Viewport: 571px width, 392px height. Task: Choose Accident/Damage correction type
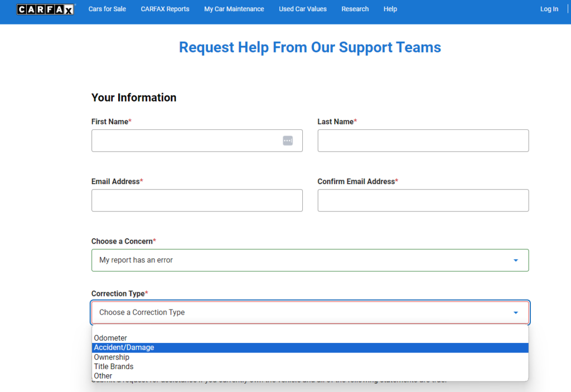pyautogui.click(x=124, y=347)
